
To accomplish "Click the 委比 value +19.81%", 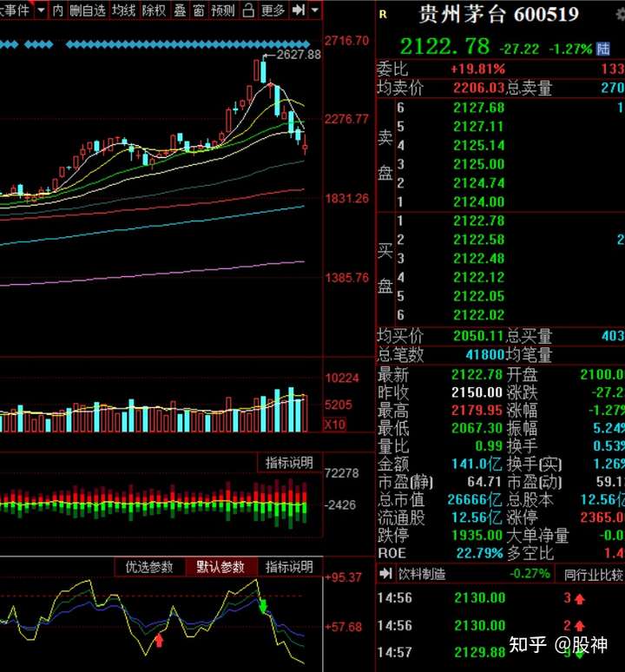I will (x=477, y=69).
